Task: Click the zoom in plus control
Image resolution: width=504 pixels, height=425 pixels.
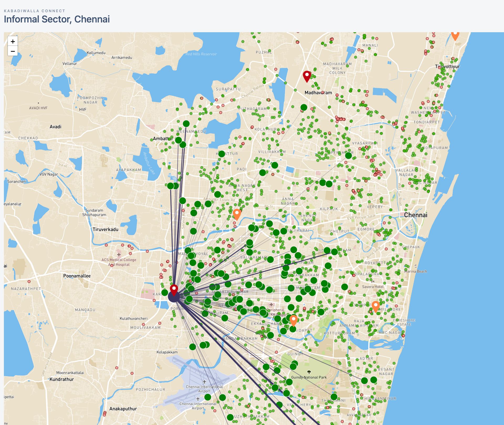Action: [13, 41]
